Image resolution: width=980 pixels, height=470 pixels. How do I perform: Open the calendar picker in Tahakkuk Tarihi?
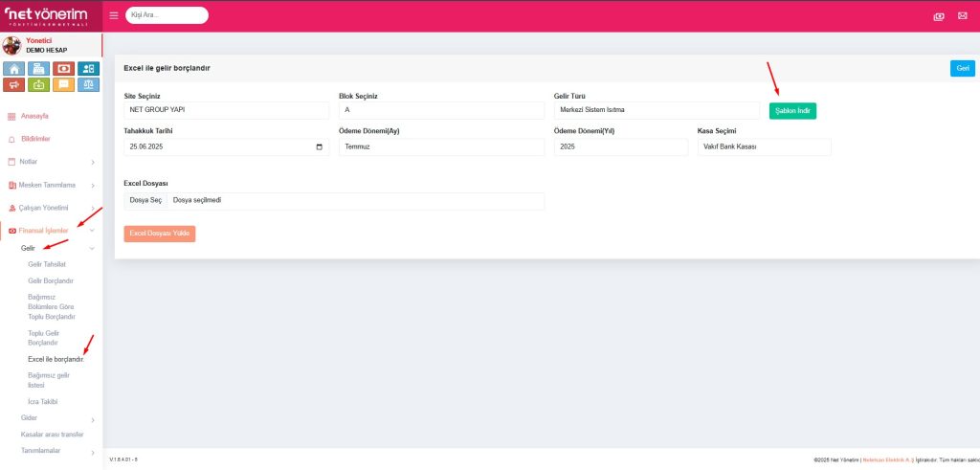[319, 147]
